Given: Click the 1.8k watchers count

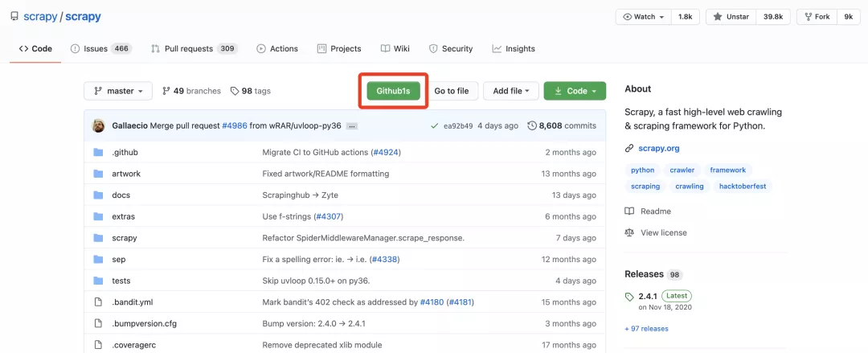Looking at the screenshot, I should 686,17.
